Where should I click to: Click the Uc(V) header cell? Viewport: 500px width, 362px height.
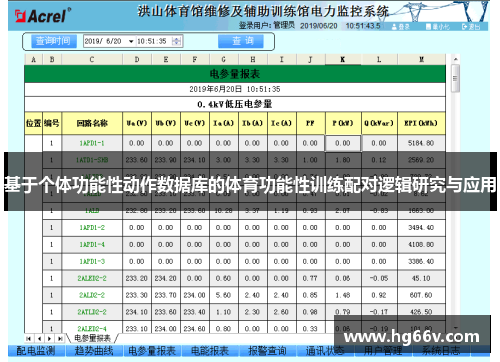coord(195,123)
